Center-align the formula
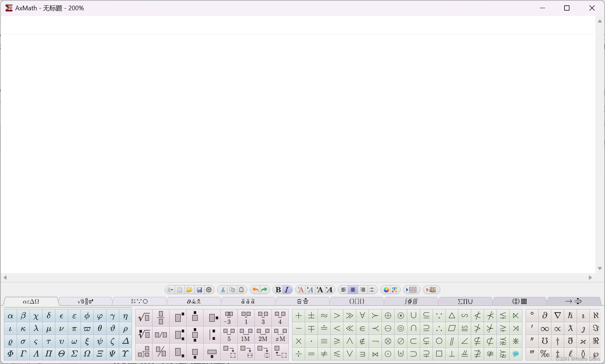The height and width of the screenshot is (364, 605). [353, 290]
